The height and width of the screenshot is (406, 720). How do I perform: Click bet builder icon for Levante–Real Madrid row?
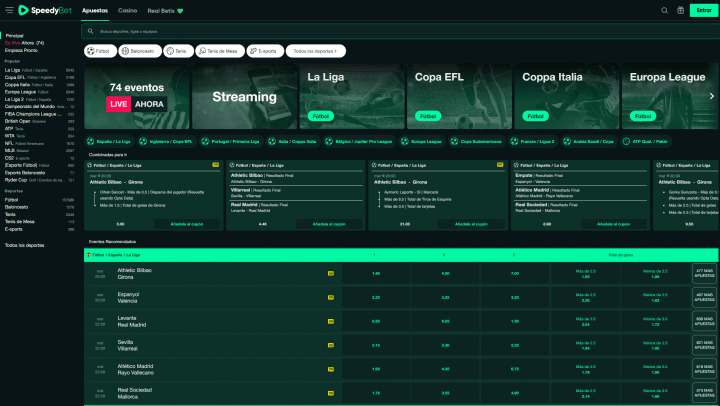click(x=331, y=321)
